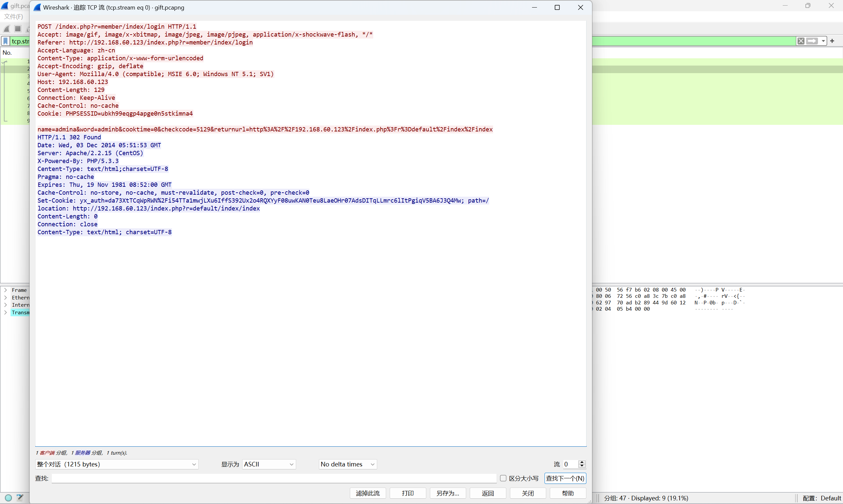Click the name=admina&word=adminb POST data line
Image resolution: width=843 pixels, height=504 pixels.
point(265,129)
